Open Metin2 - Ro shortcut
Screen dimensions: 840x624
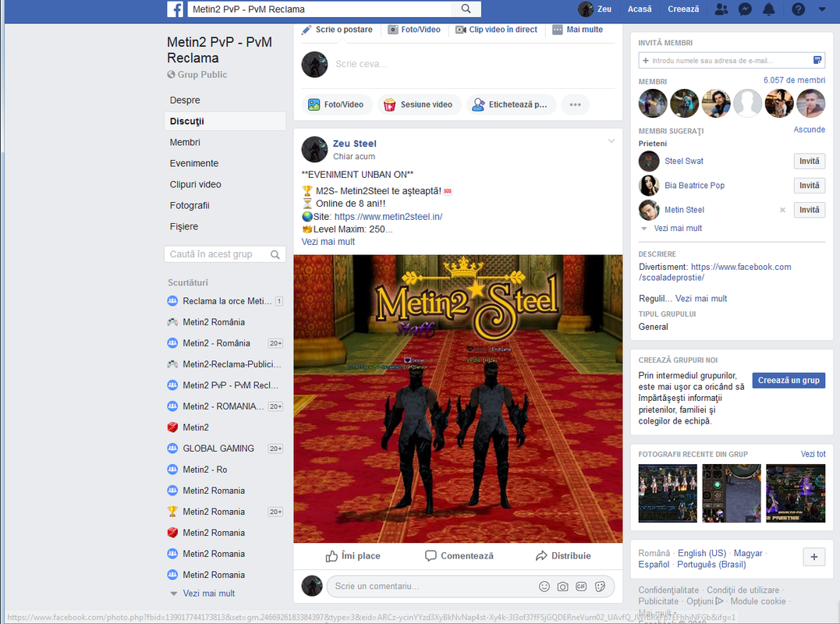point(204,470)
